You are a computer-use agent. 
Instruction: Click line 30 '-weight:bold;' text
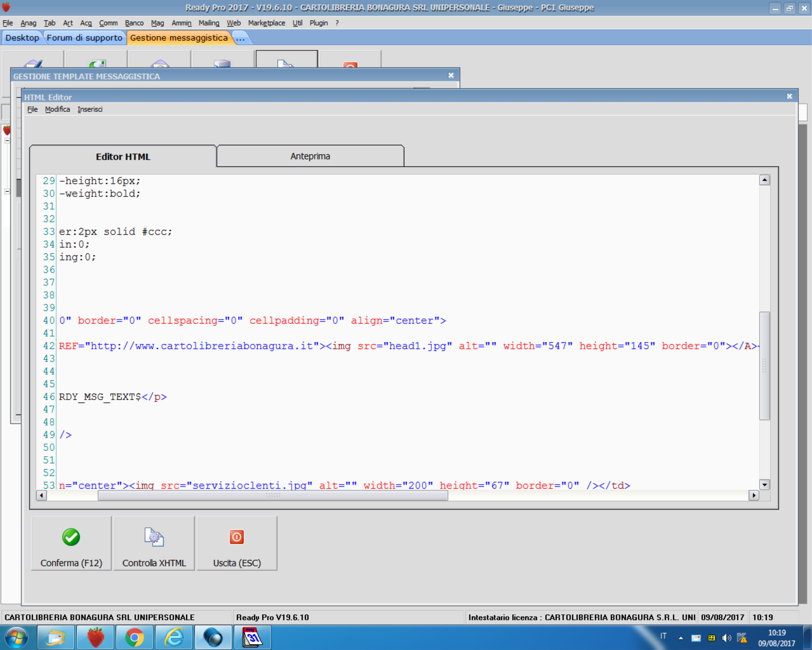[100, 193]
